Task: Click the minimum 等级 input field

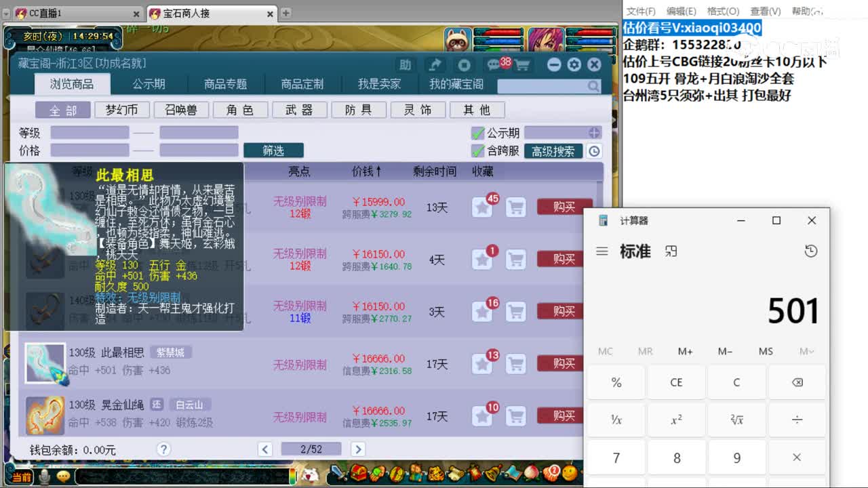Action: coord(90,133)
